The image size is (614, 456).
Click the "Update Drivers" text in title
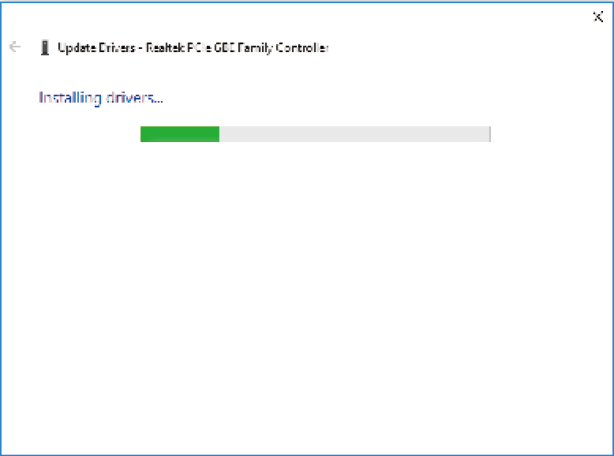[96, 48]
